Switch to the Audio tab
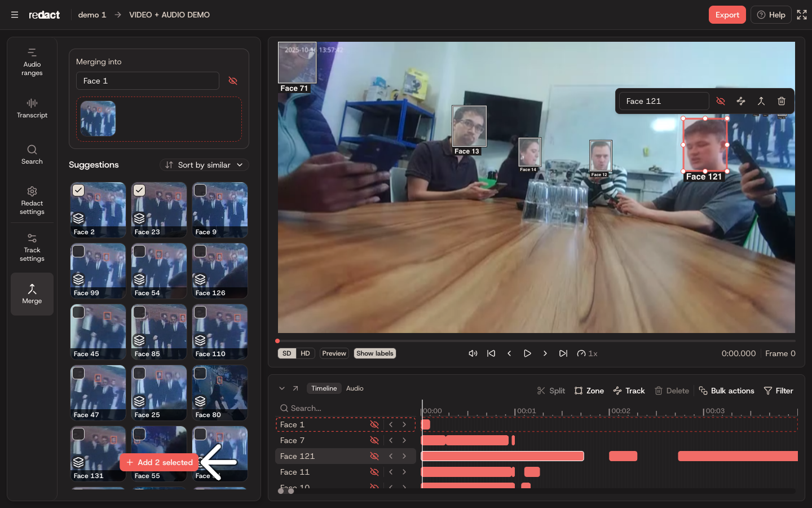 [355, 388]
